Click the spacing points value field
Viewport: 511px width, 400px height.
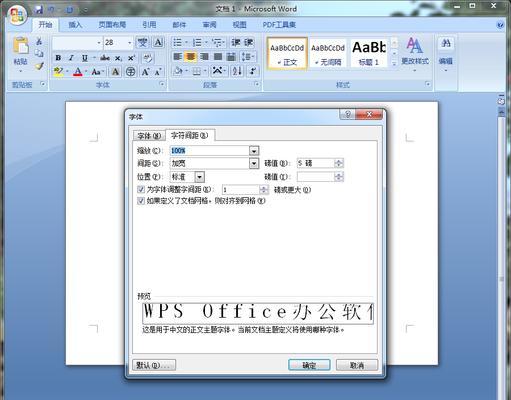click(315, 163)
